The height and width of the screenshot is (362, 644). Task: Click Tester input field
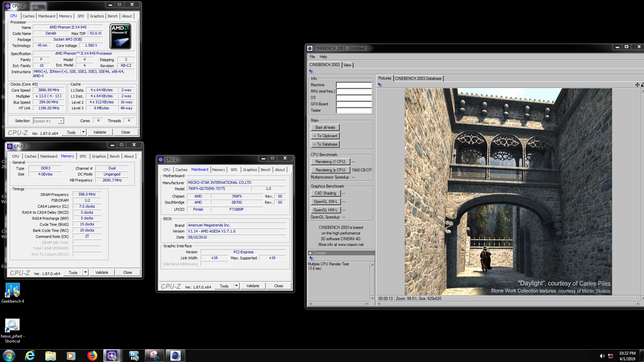click(x=354, y=111)
